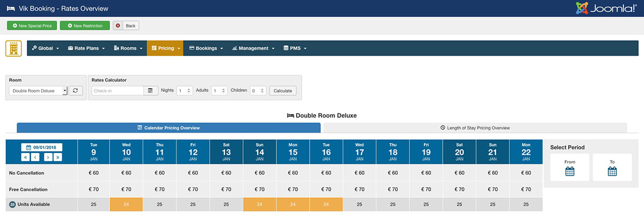Open the 09/01/2018 date picker button

pos(42,147)
